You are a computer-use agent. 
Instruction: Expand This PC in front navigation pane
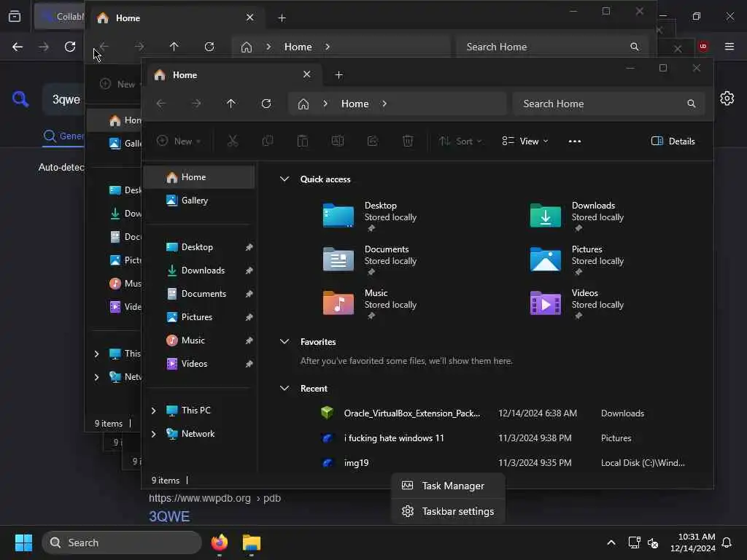153,411
